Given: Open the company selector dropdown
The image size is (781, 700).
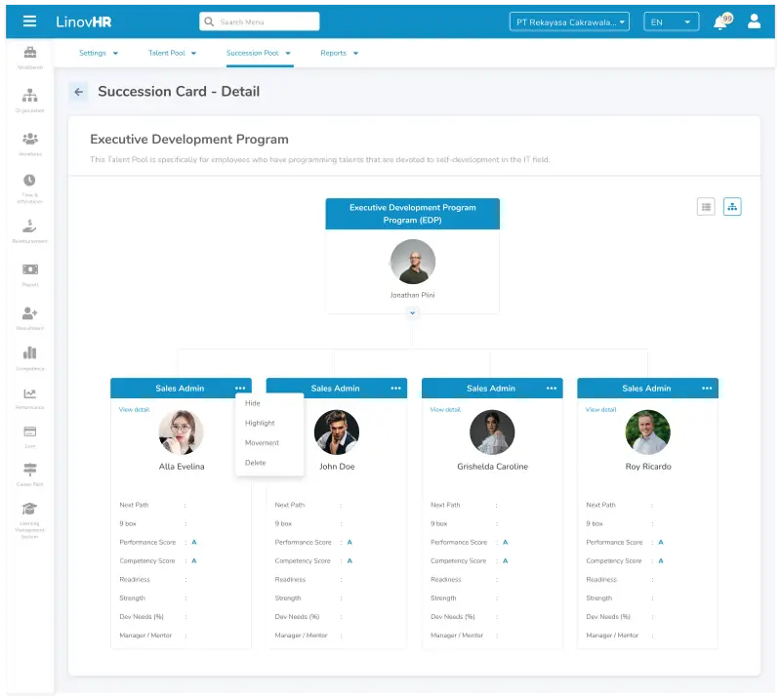Looking at the screenshot, I should click(x=569, y=21).
